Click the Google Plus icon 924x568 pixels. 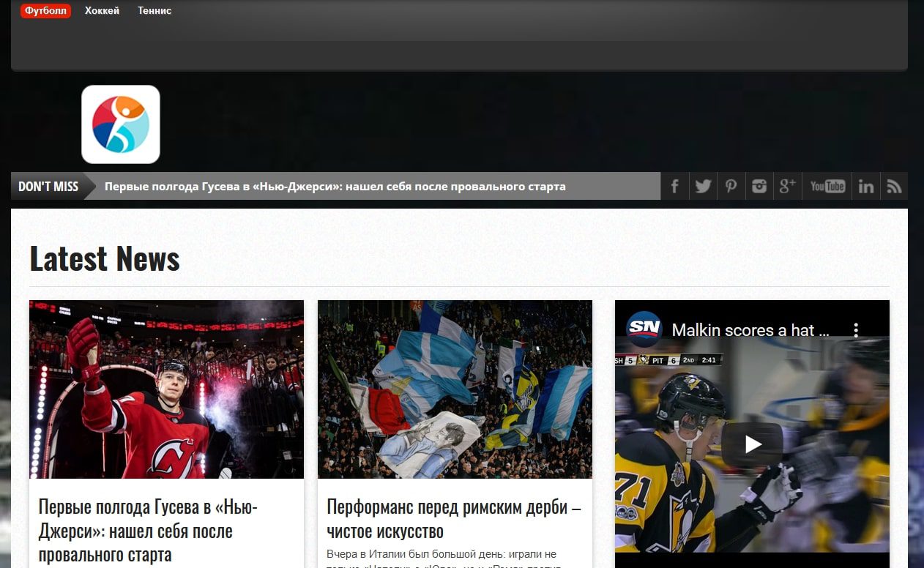click(x=787, y=186)
